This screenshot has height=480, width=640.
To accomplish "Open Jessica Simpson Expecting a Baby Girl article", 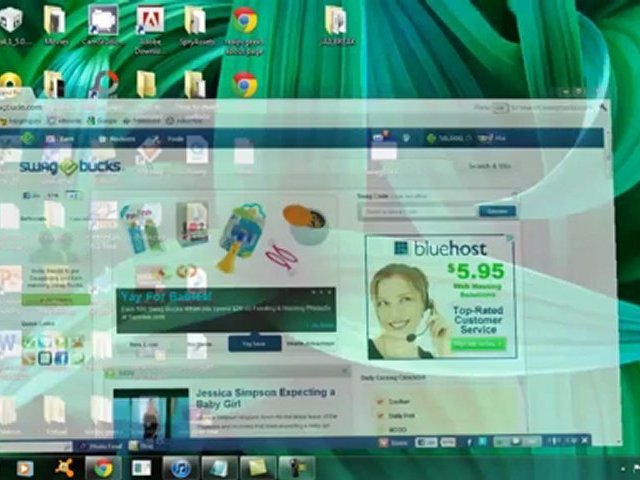I will (x=265, y=400).
